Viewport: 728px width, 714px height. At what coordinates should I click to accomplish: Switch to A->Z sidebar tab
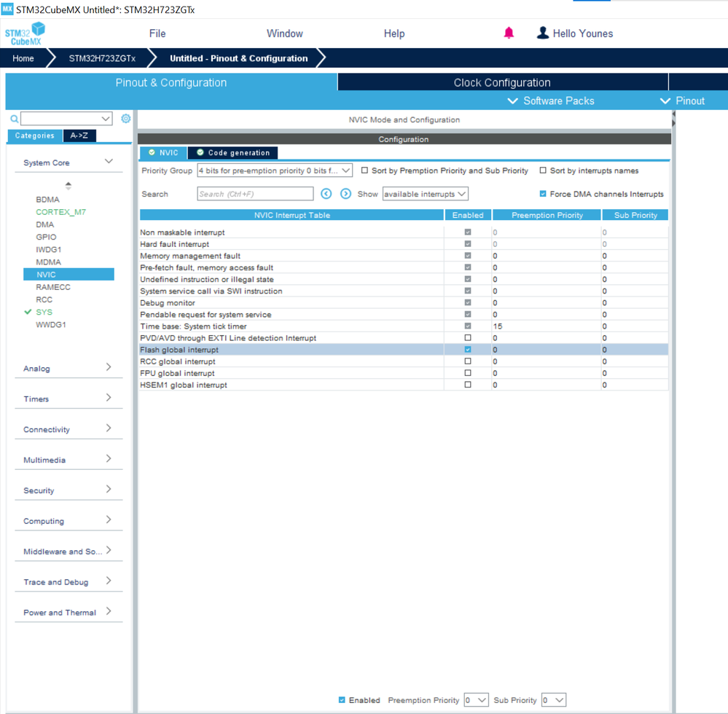click(x=79, y=136)
